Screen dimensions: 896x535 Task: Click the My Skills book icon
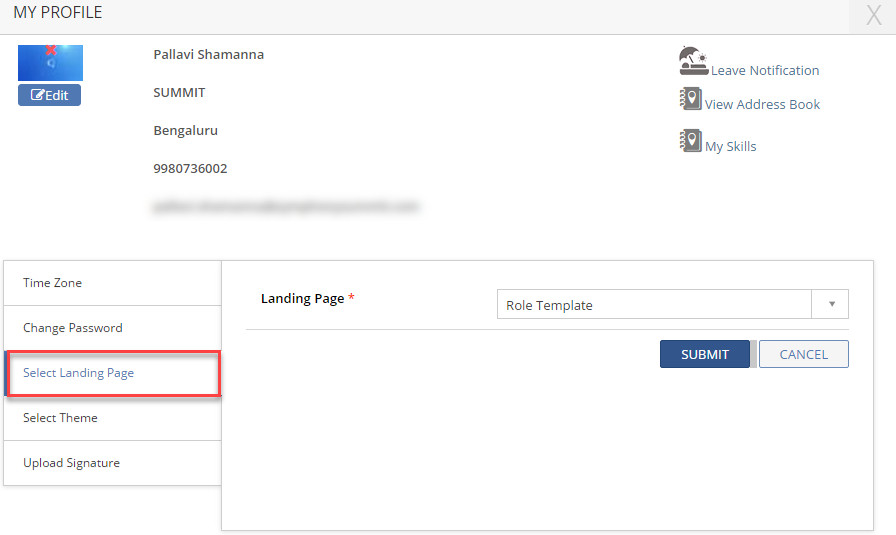click(x=690, y=141)
